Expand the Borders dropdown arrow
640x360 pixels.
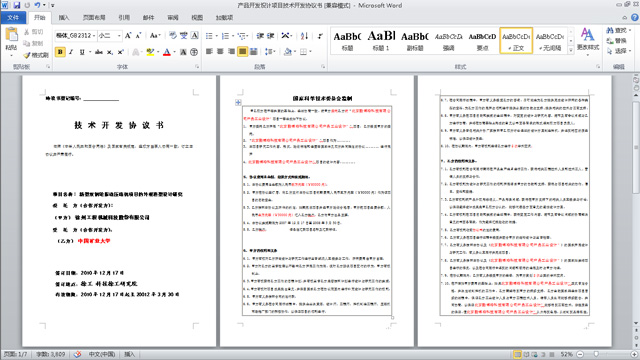click(311, 52)
